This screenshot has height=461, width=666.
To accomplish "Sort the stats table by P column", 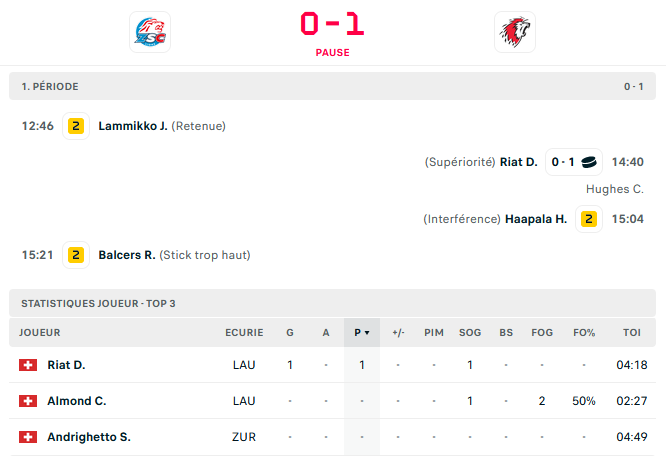I will pyautogui.click(x=361, y=332).
